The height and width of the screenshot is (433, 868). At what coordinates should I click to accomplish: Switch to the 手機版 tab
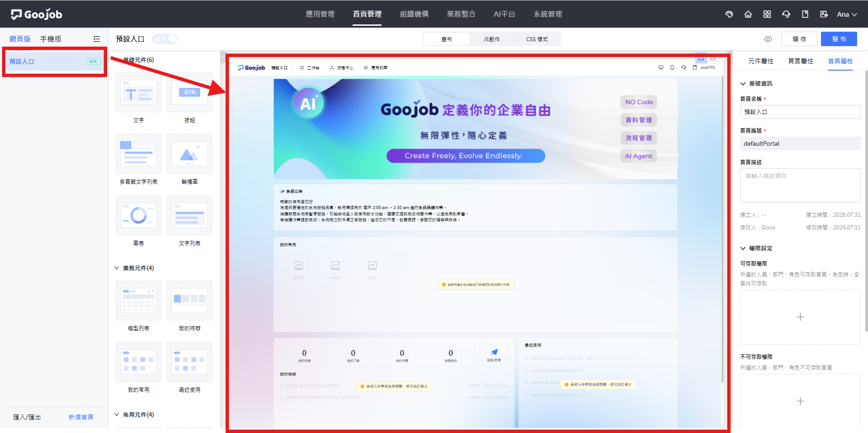51,39
